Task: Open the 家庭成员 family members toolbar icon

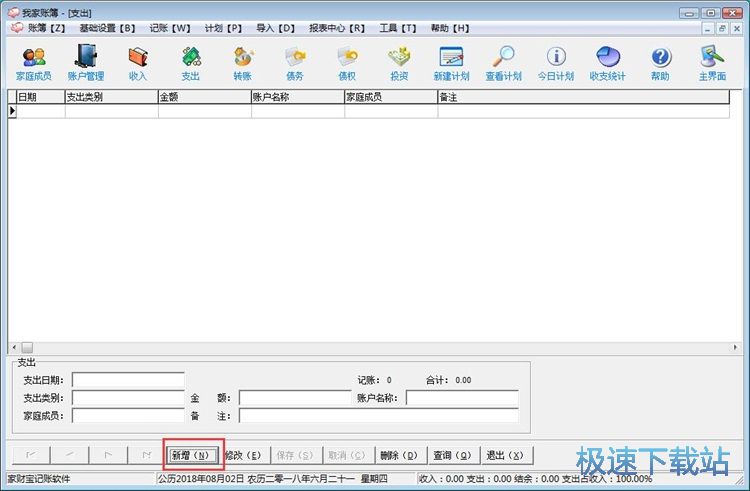Action: point(33,64)
